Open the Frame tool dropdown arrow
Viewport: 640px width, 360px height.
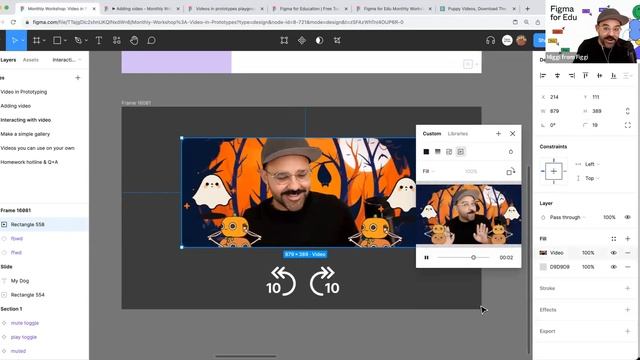[x=44, y=41]
